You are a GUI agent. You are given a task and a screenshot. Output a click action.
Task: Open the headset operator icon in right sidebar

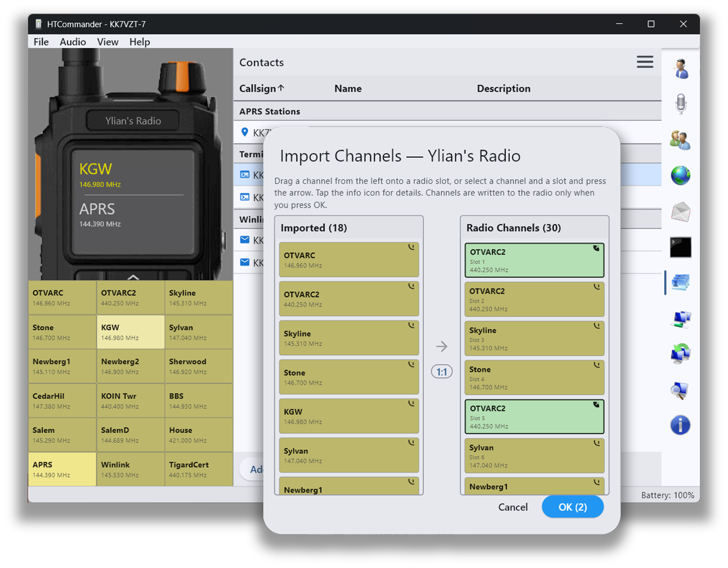tap(681, 68)
